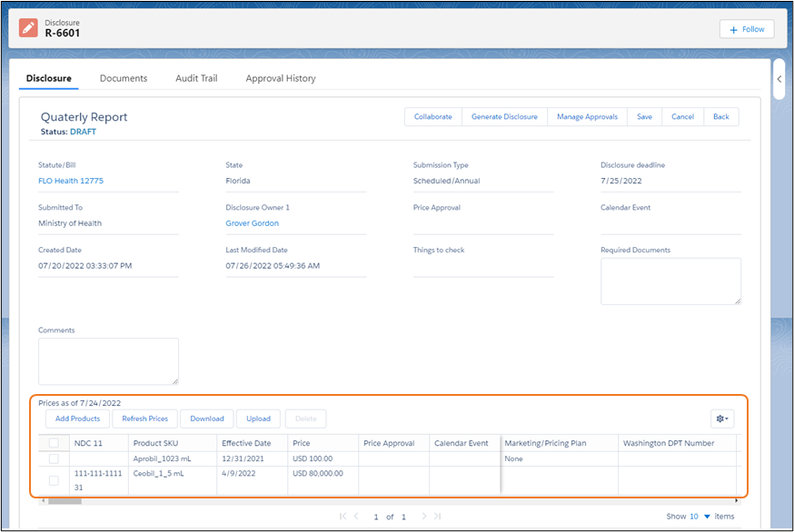
Task: Go to last page of results
Action: pyautogui.click(x=438, y=517)
